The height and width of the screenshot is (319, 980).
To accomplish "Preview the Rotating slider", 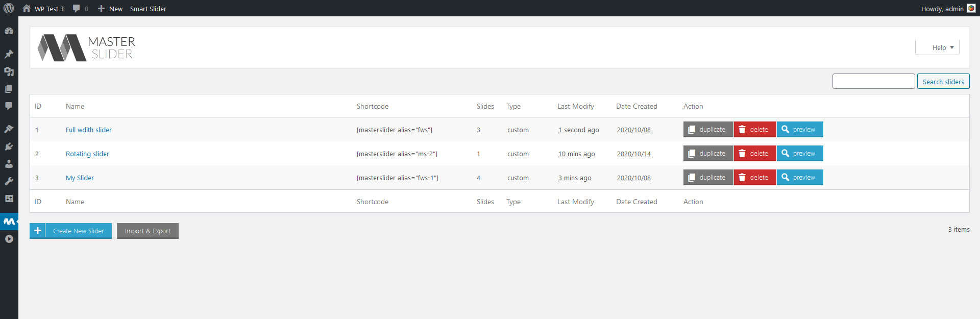I will point(800,154).
